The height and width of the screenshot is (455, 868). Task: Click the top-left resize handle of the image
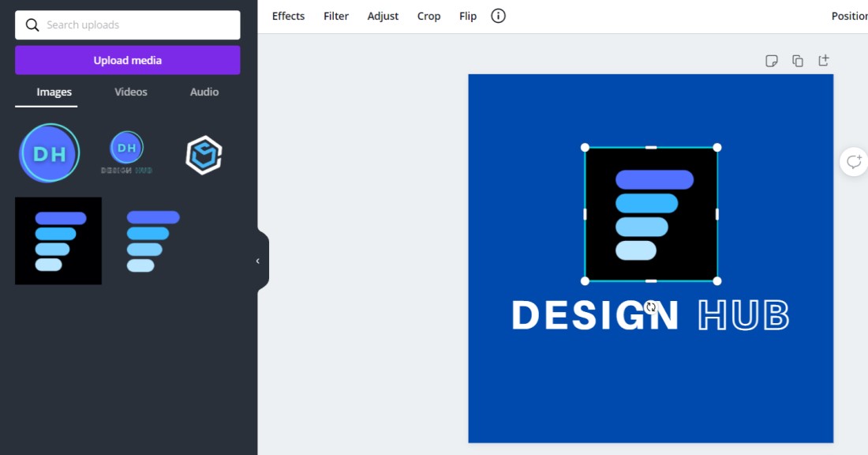(x=586, y=148)
